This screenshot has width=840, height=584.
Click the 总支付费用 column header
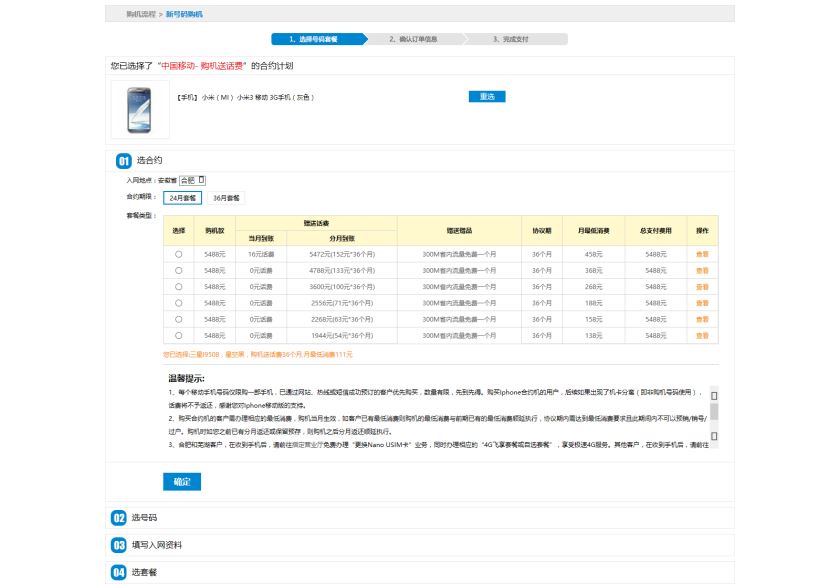656,230
